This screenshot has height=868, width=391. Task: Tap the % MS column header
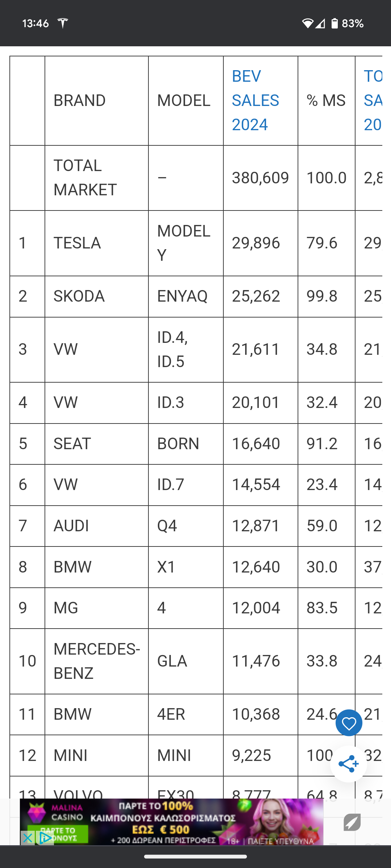tap(326, 101)
